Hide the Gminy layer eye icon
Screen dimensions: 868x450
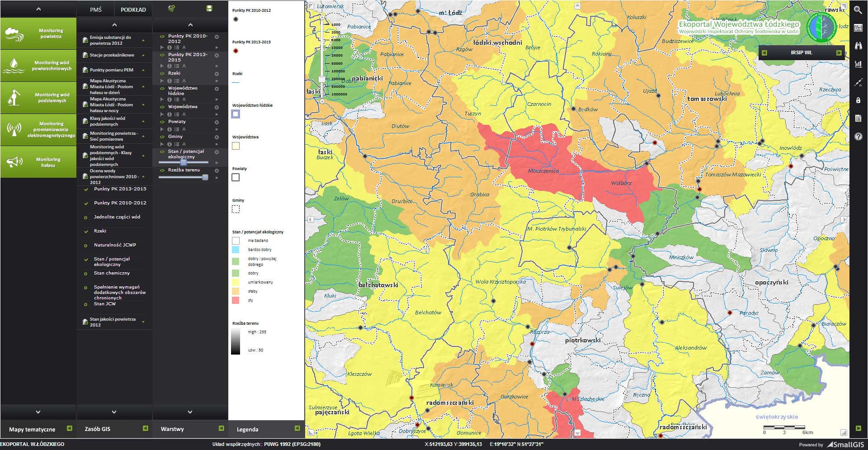pos(162,137)
